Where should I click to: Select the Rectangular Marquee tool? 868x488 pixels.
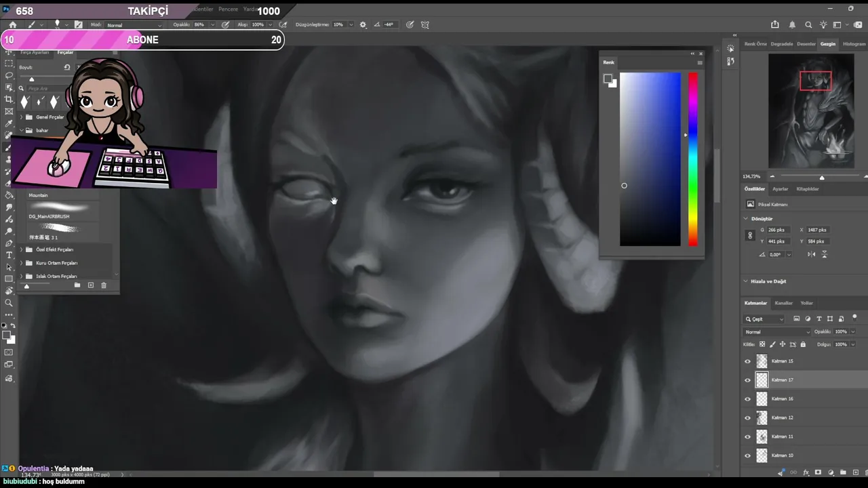[x=9, y=64]
